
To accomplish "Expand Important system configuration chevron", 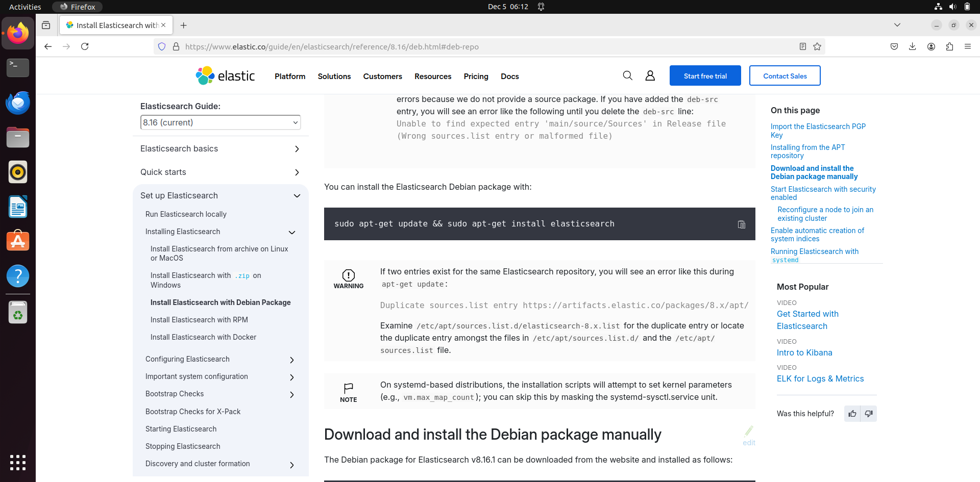I will [292, 377].
